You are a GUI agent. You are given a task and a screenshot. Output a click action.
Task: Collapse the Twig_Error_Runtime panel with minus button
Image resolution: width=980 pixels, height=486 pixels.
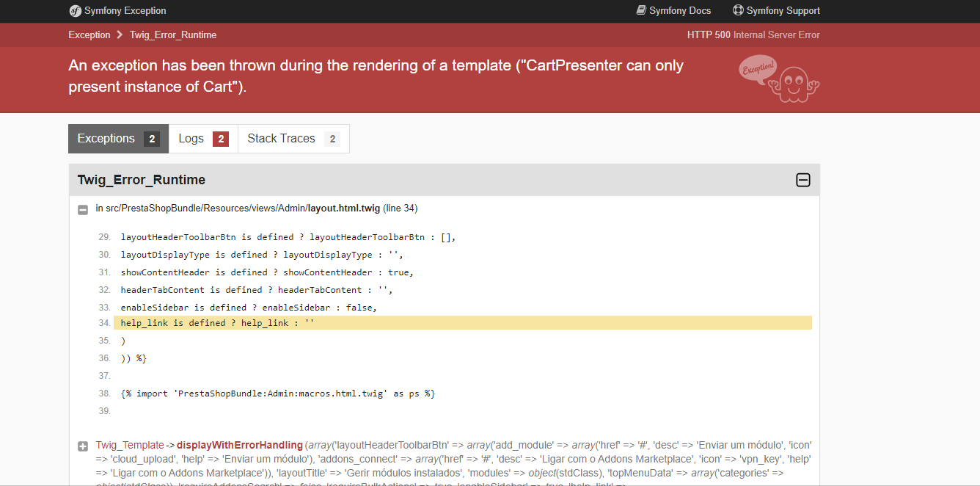(803, 180)
